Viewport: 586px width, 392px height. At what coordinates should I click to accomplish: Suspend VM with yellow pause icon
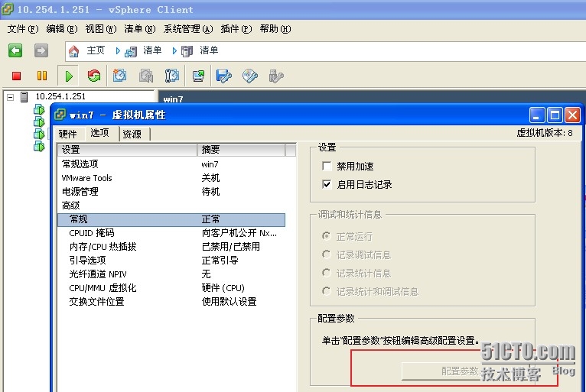42,76
